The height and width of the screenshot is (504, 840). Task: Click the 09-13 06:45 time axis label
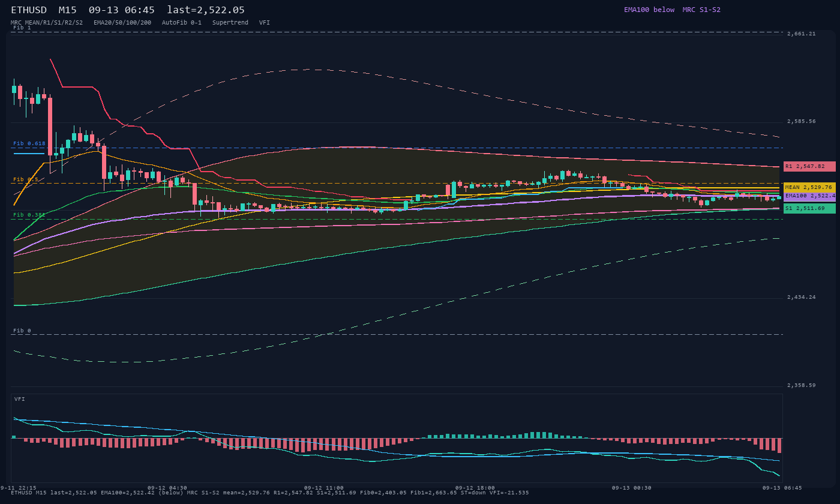pos(782,488)
